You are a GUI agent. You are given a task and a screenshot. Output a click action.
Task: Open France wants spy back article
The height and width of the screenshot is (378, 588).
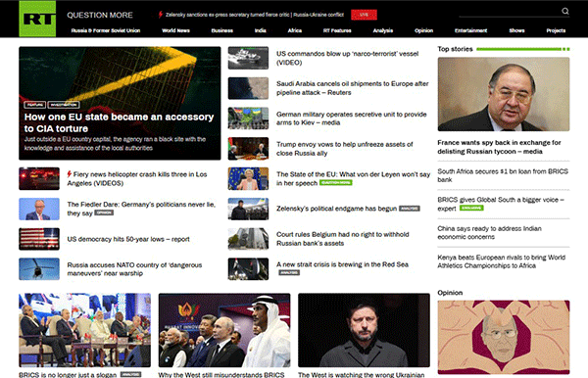499,147
